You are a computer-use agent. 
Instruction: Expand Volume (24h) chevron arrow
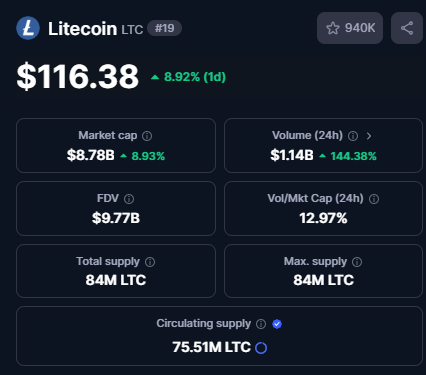(369, 136)
